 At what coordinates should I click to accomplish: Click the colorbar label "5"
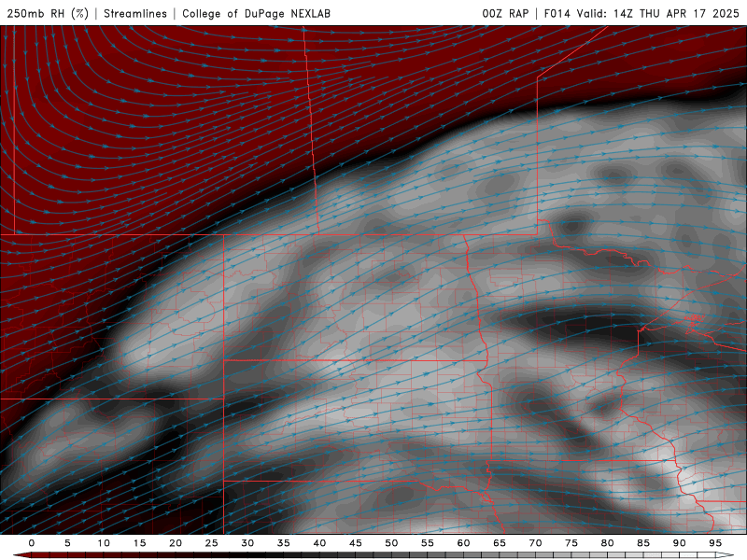(67, 543)
